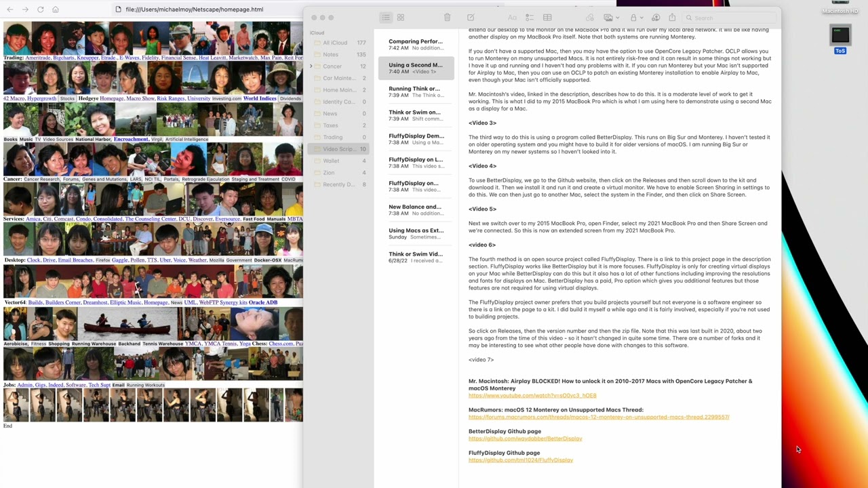This screenshot has width=868, height=488.
Task: Select the Notes folder in sidebar
Action: click(340, 54)
